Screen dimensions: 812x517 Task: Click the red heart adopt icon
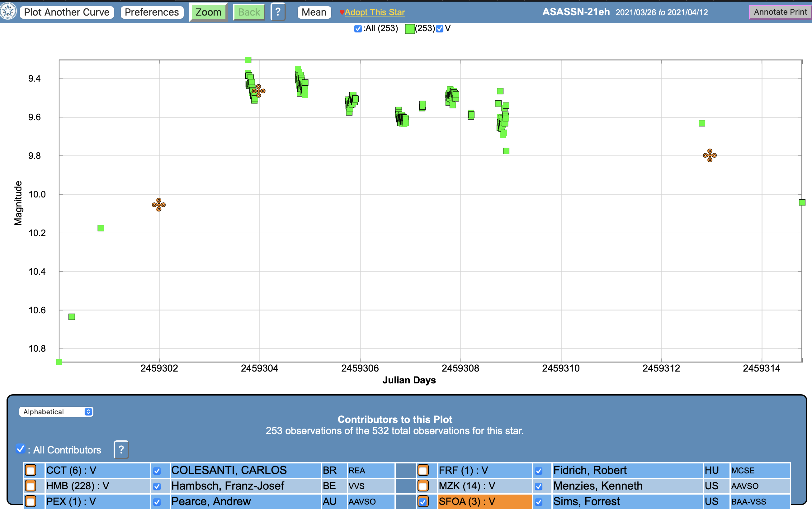pos(342,12)
